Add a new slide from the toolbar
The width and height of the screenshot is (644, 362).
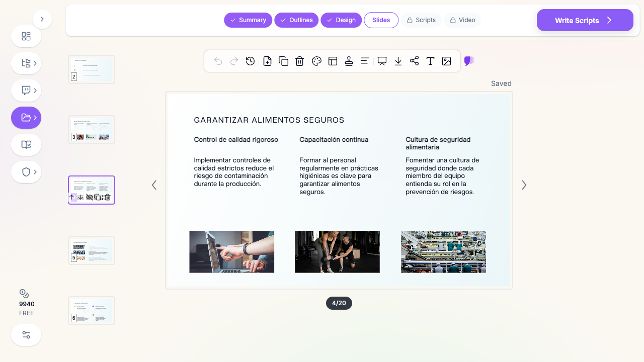[267, 61]
